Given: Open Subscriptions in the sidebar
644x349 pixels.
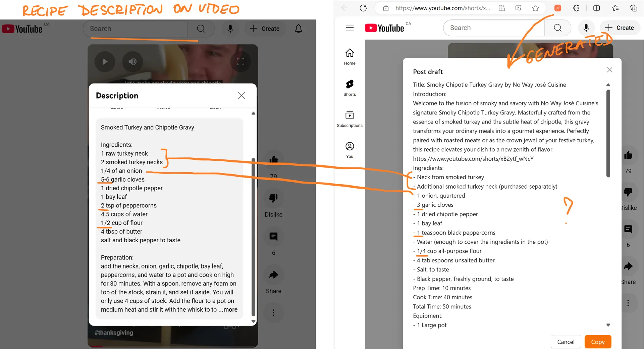Looking at the screenshot, I should 350,119.
